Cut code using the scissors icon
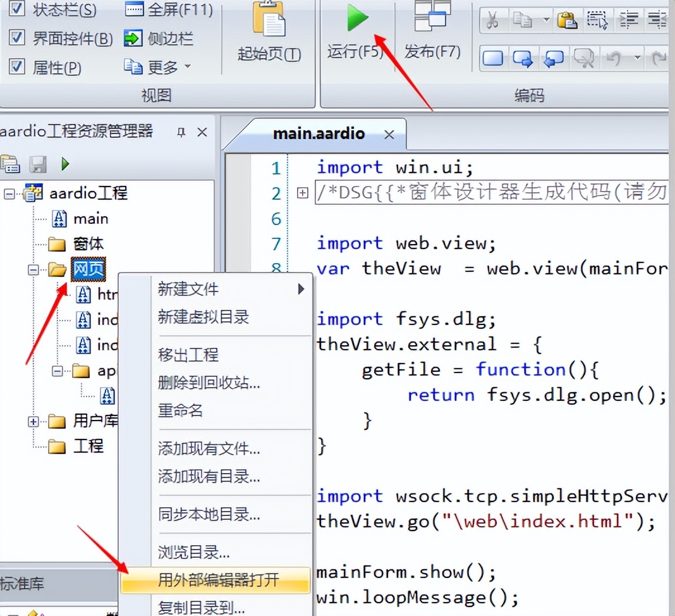Image resolution: width=675 pixels, height=616 pixels. [x=493, y=19]
